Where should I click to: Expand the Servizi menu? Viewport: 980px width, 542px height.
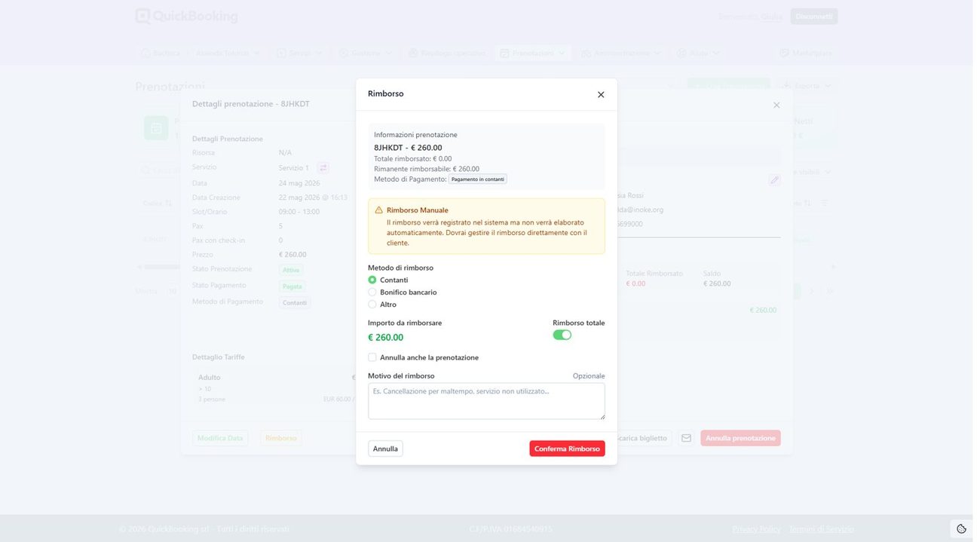click(x=299, y=53)
